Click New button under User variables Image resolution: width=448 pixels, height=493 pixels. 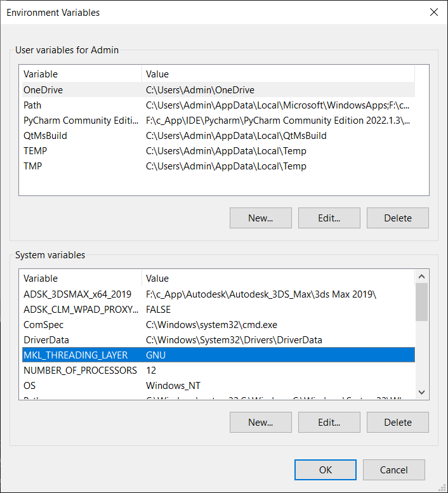tap(260, 218)
